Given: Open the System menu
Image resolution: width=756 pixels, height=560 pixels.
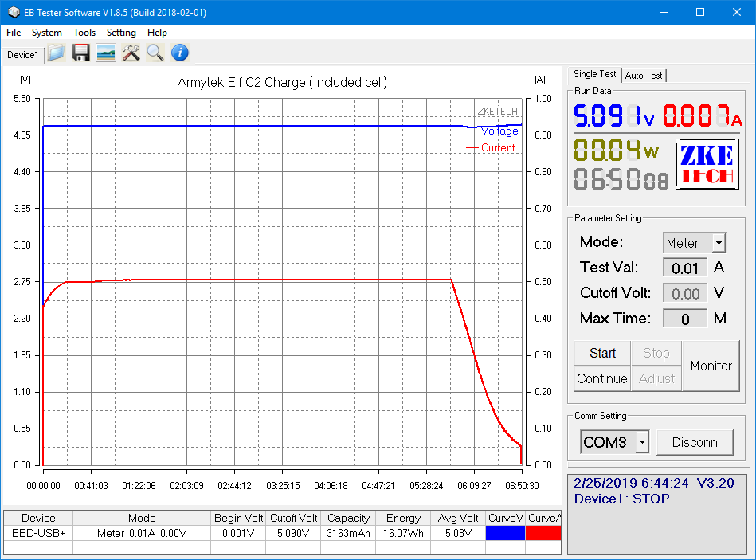Looking at the screenshot, I should tap(47, 33).
